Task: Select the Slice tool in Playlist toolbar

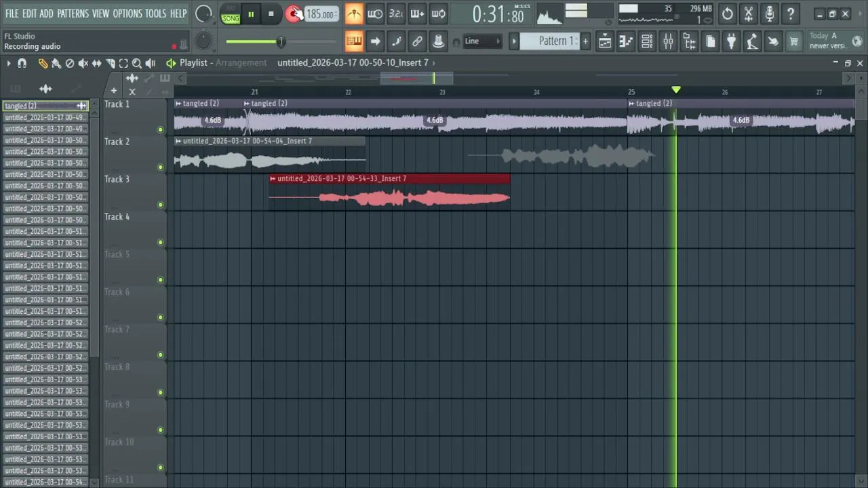Action: point(111,63)
